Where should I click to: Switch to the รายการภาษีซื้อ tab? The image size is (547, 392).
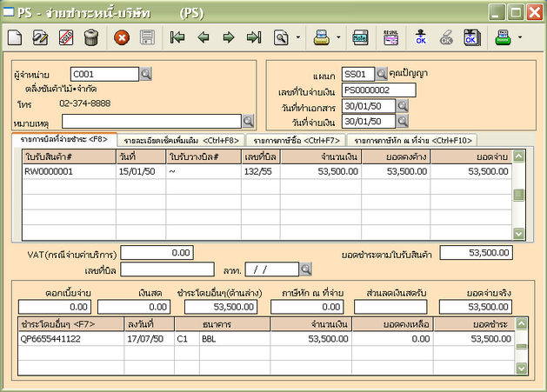point(295,139)
